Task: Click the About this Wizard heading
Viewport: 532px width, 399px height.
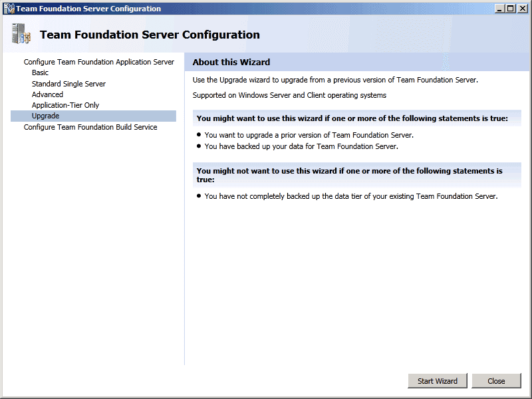Action: [231, 62]
